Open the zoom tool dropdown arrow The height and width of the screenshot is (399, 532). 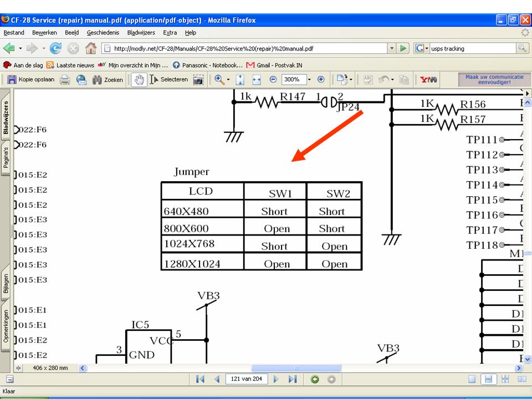point(228,80)
